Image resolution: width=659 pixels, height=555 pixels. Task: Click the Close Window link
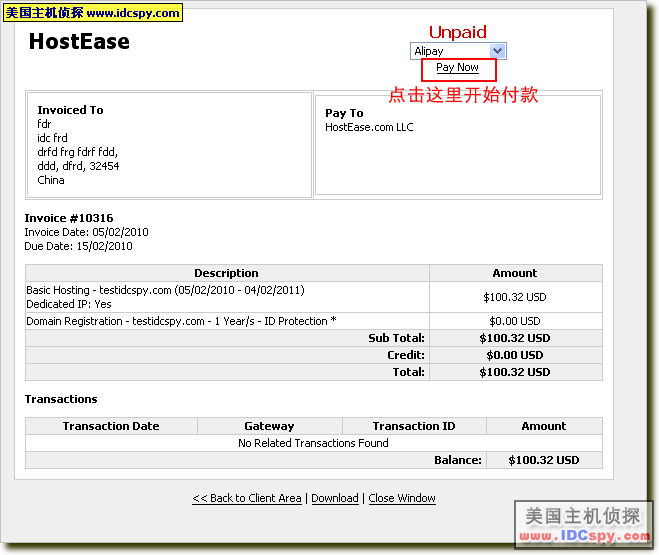click(402, 498)
